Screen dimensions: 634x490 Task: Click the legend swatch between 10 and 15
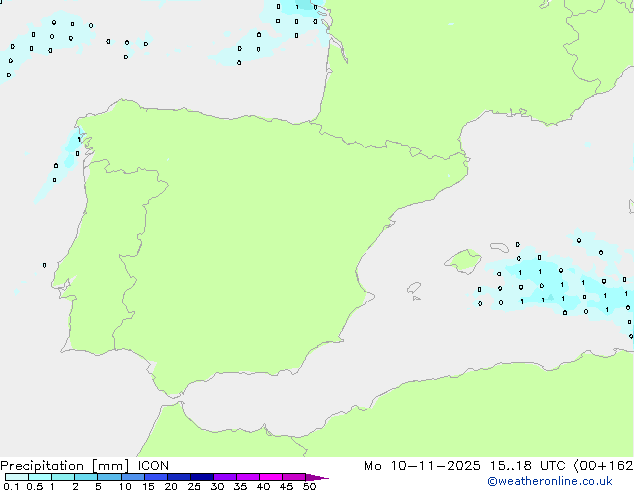[x=132, y=477]
